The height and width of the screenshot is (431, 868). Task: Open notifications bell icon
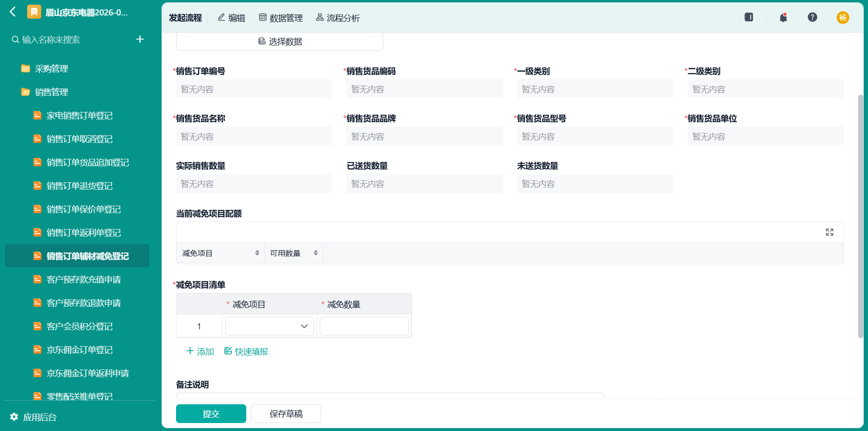pyautogui.click(x=783, y=17)
